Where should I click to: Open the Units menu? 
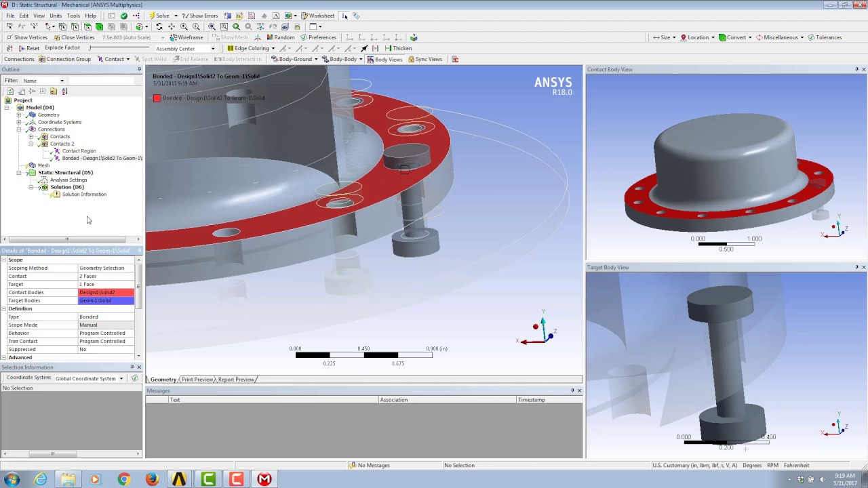(x=56, y=16)
